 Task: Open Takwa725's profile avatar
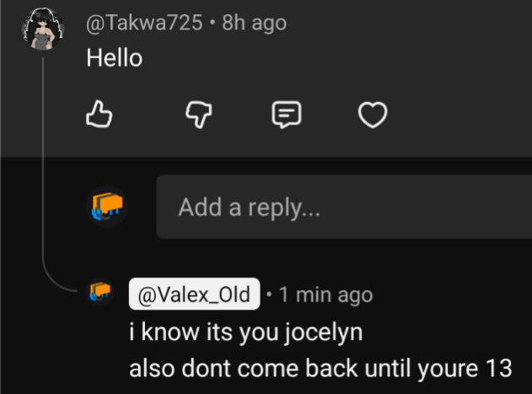tap(42, 31)
